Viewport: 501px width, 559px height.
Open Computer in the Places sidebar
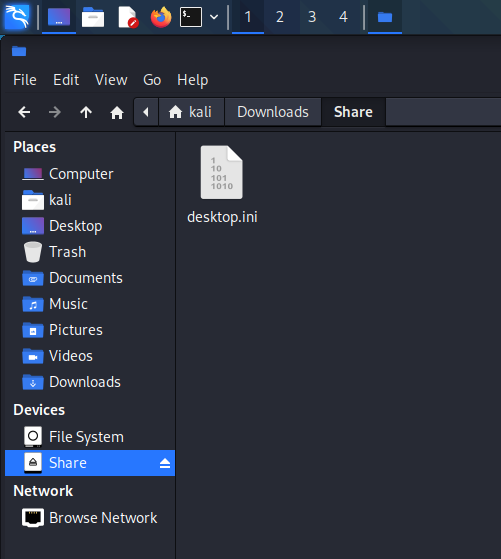[x=90, y=174]
